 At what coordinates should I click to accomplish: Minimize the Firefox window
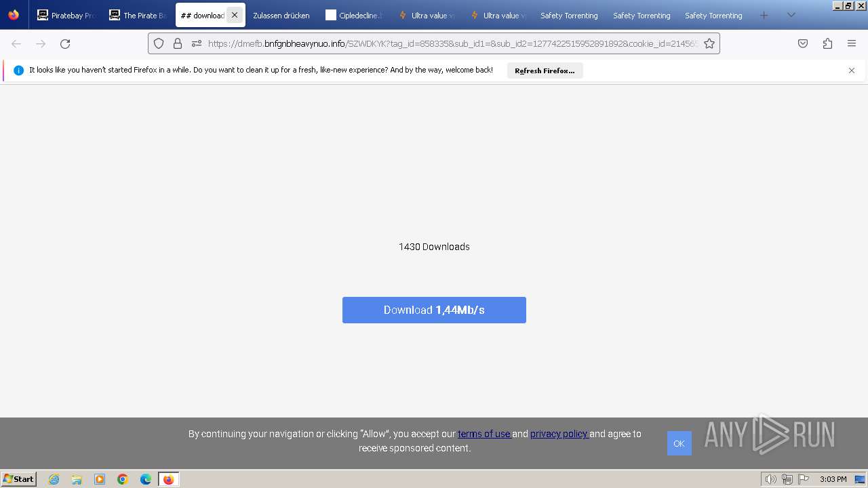tap(838, 5)
